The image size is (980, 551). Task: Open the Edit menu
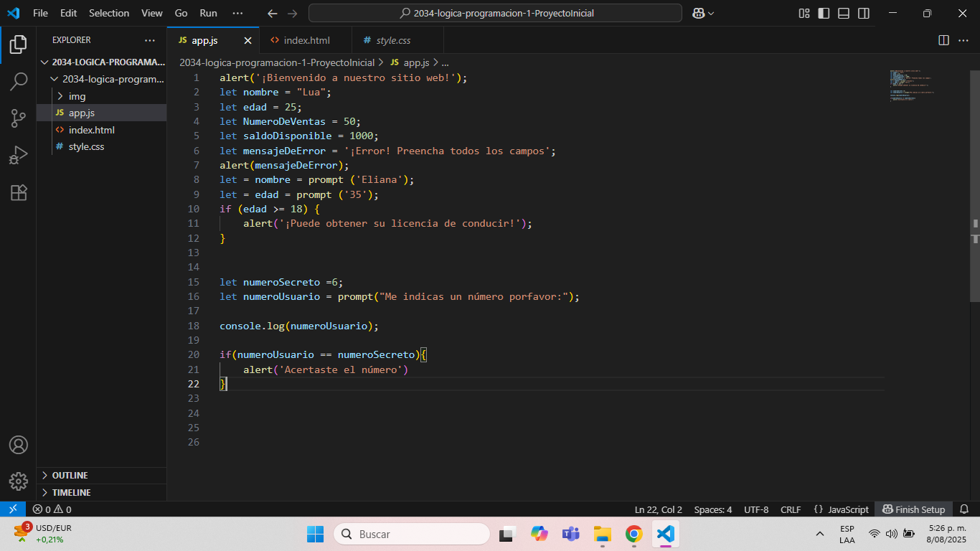click(69, 13)
